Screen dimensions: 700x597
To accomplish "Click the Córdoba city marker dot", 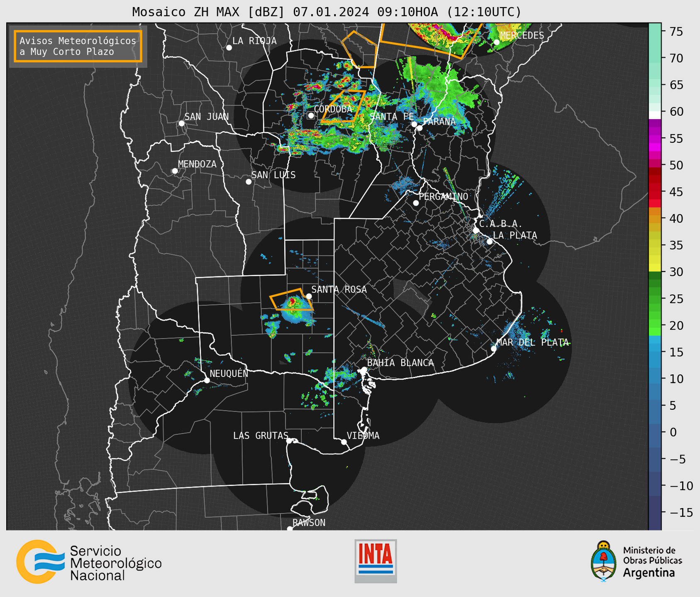I will click(x=311, y=115).
